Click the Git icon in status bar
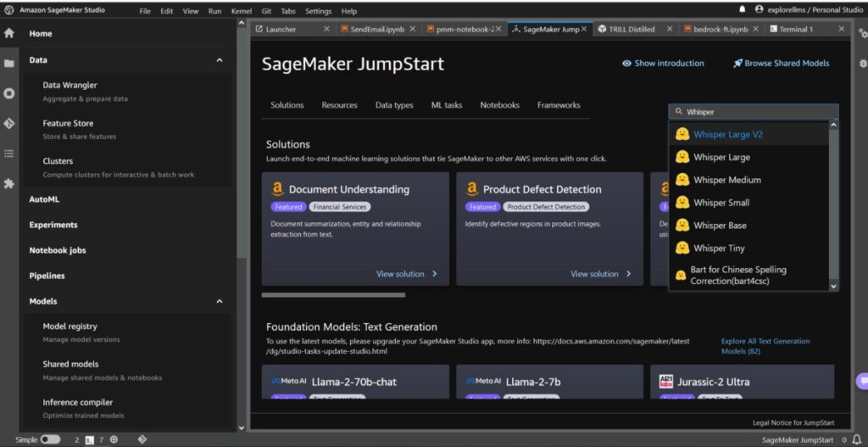 [x=142, y=439]
